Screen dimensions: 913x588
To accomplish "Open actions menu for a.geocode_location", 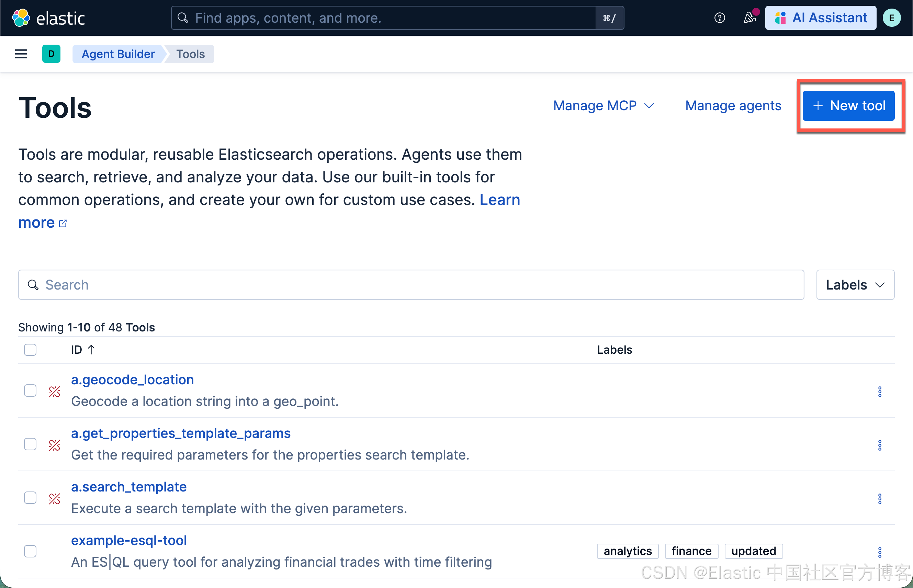I will pos(879,391).
